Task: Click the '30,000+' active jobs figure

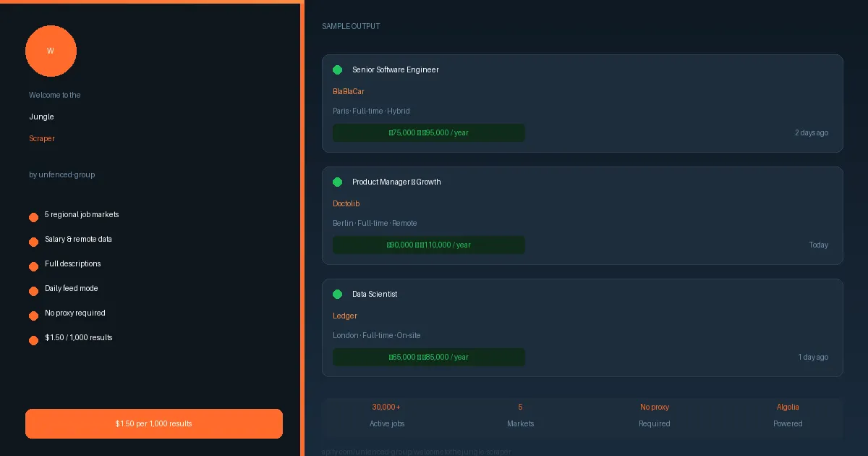Action: pyautogui.click(x=386, y=407)
